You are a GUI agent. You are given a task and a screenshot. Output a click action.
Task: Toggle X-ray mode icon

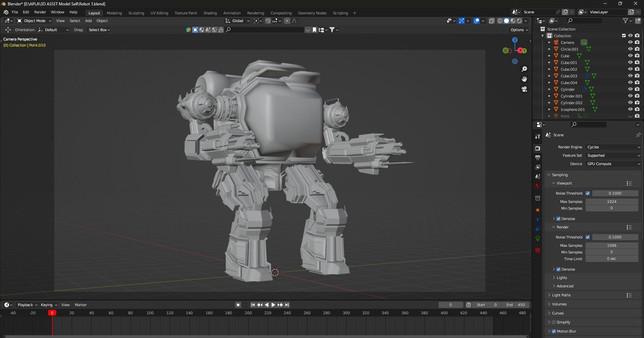[x=491, y=21]
